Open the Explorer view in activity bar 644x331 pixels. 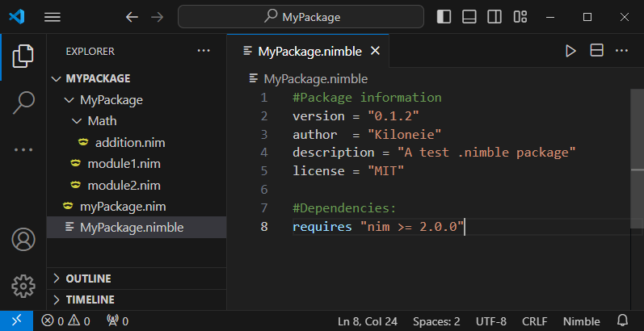pos(23,57)
